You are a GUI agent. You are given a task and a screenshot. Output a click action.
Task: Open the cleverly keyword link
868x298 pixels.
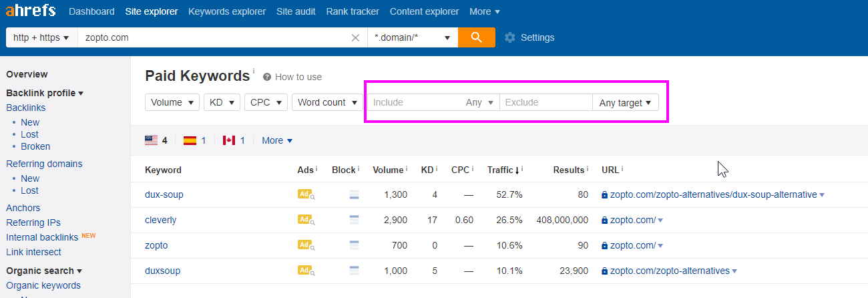coord(161,220)
